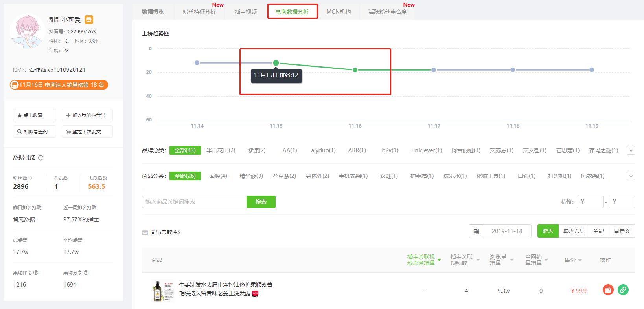The height and width of the screenshot is (309, 644).
Task: Filter products by 洗发水(1)
Action: click(x=455, y=176)
